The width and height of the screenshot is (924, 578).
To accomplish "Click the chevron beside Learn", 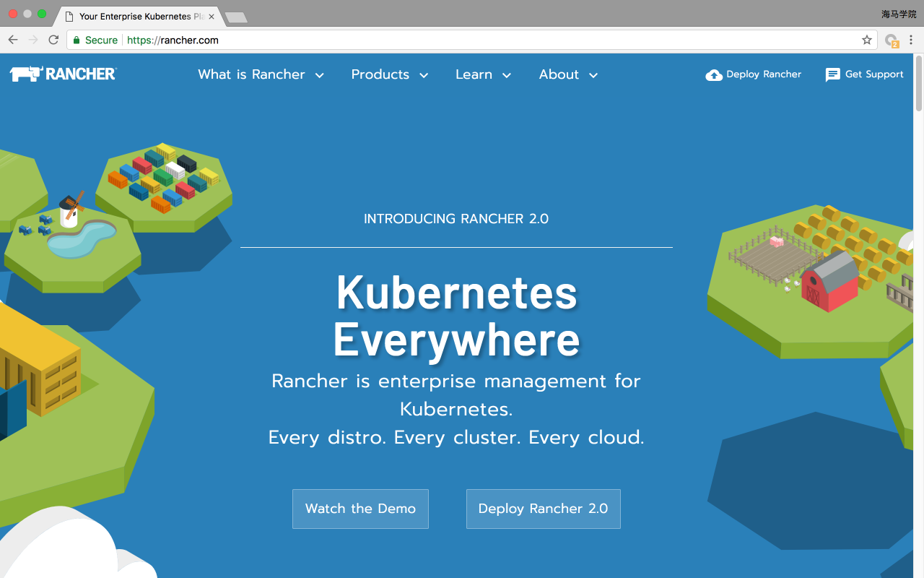I will (x=507, y=75).
